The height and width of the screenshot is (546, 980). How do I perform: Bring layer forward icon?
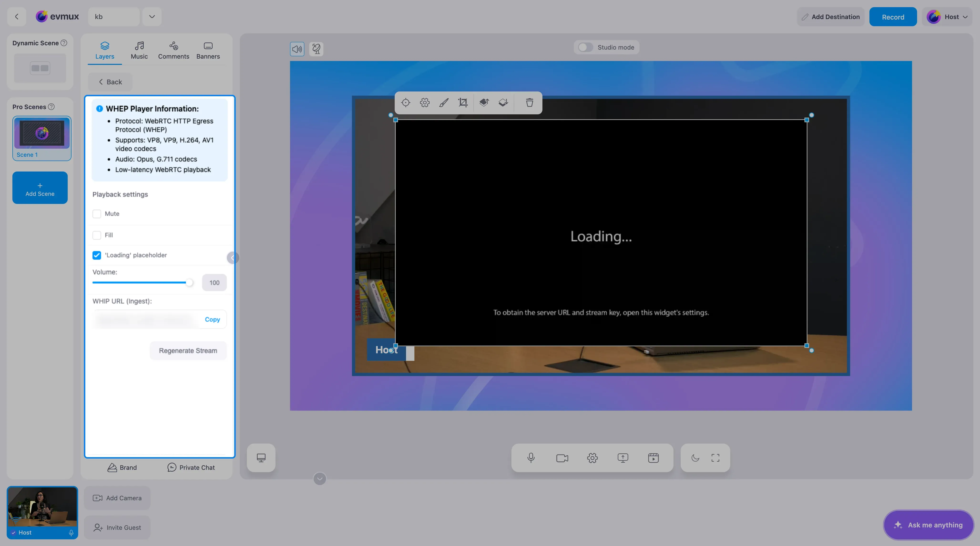pyautogui.click(x=484, y=103)
